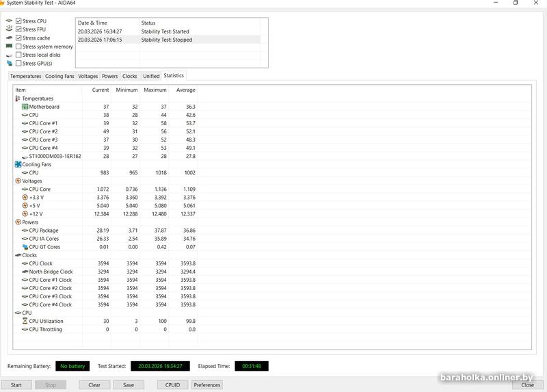Click the +3.3 V voltage icon

coord(25,197)
